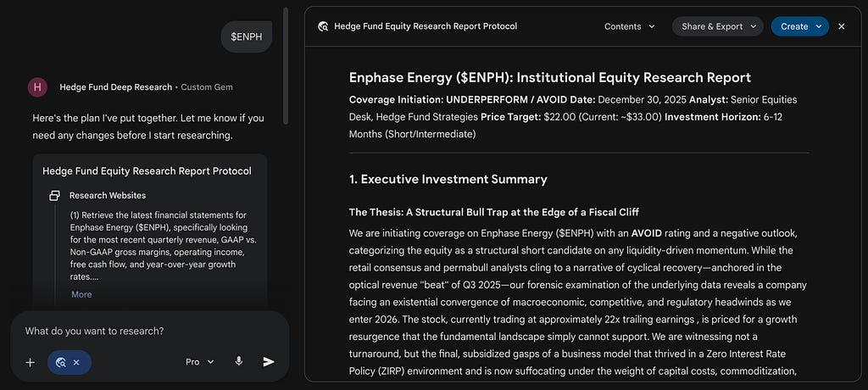This screenshot has height=390, width=868.
Task: Click More to expand research plan
Action: pyautogui.click(x=81, y=295)
